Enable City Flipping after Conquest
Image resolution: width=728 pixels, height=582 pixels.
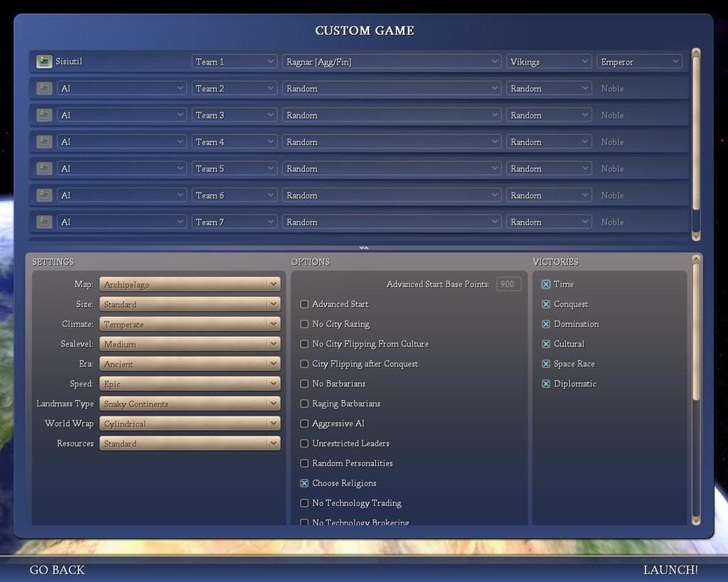(304, 364)
